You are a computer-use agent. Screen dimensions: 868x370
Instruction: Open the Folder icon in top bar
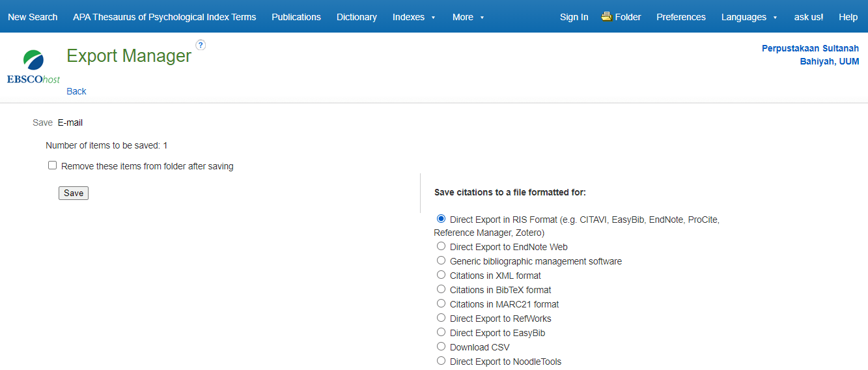[x=607, y=17]
